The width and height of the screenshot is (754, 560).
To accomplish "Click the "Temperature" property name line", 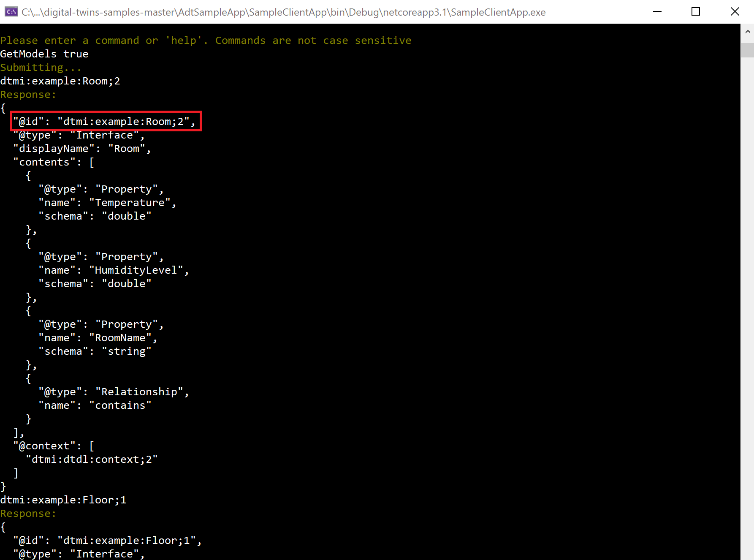I will click(107, 203).
